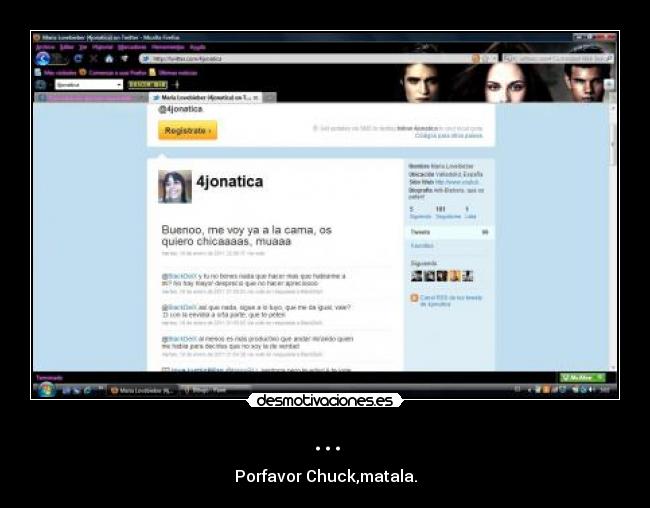
Task: Click the yellow-green toolbar search button
Action: pyautogui.click(x=148, y=85)
